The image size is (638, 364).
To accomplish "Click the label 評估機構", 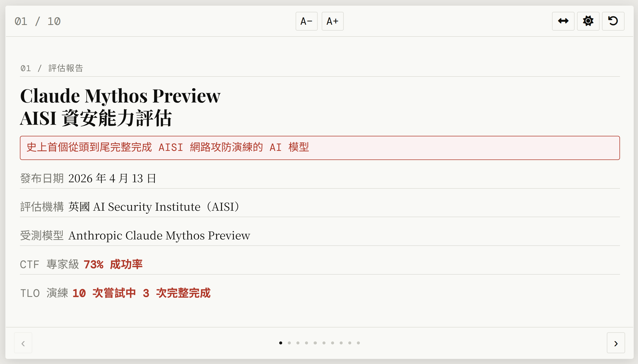I will pos(42,207).
